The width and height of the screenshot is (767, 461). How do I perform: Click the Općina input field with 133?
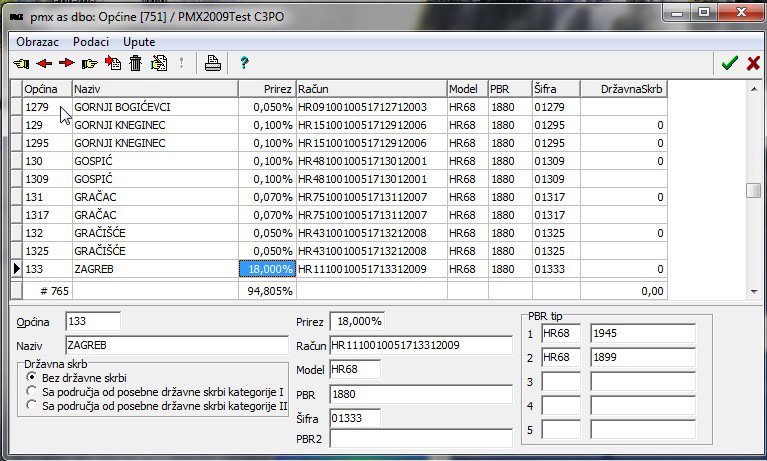(x=93, y=322)
